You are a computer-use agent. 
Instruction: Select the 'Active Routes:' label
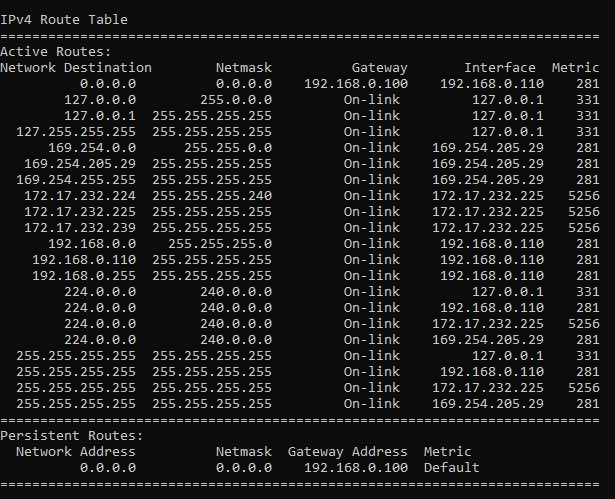(x=56, y=51)
